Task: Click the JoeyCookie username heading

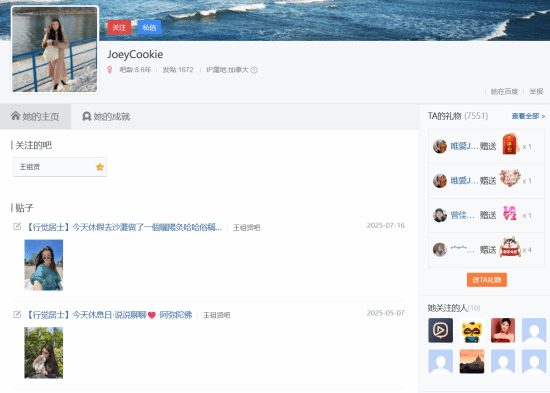Action: [135, 54]
